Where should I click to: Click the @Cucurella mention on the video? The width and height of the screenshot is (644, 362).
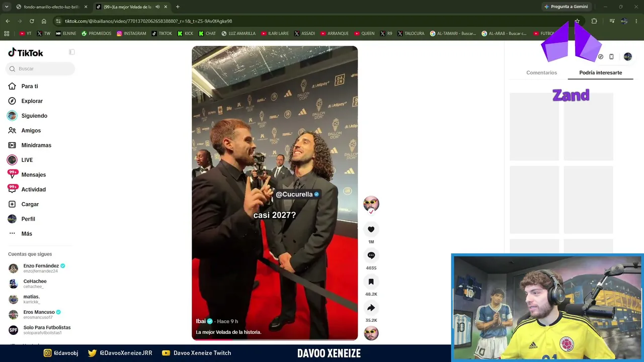coord(297,195)
